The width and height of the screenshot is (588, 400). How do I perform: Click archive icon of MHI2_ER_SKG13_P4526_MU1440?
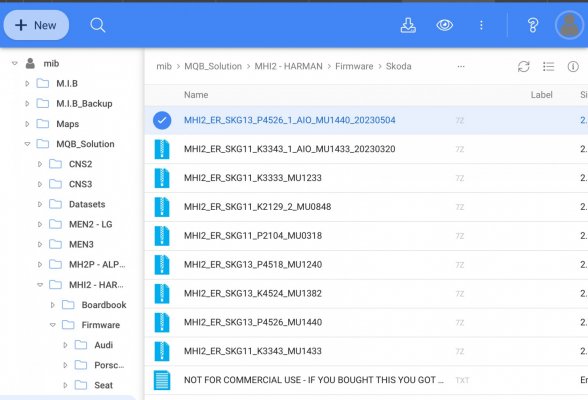(162, 322)
